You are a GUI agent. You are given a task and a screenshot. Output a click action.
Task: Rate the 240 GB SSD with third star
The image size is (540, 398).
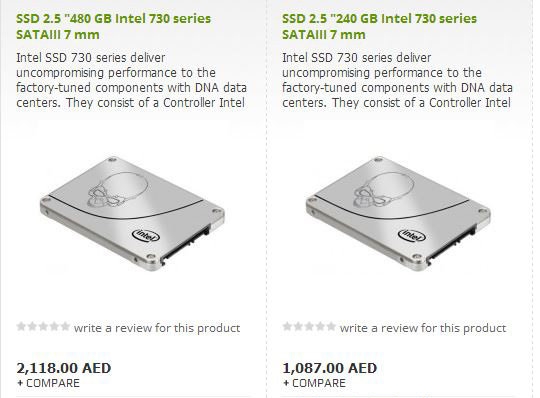[x=309, y=326]
